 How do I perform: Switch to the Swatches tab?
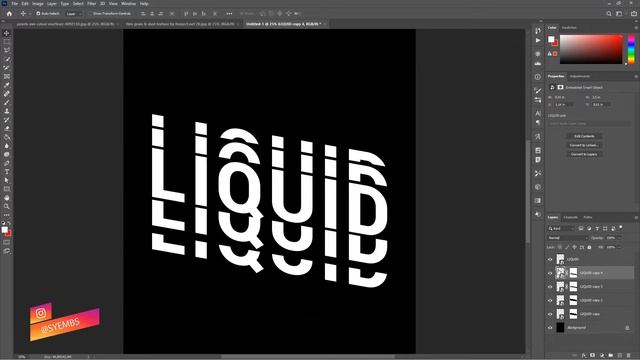[x=569, y=28]
